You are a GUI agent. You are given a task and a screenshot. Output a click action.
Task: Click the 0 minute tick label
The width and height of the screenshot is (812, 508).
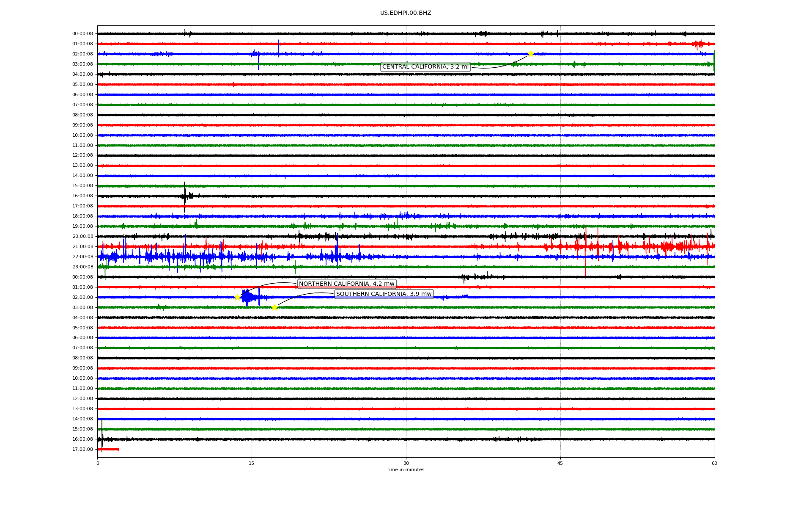(x=98, y=463)
